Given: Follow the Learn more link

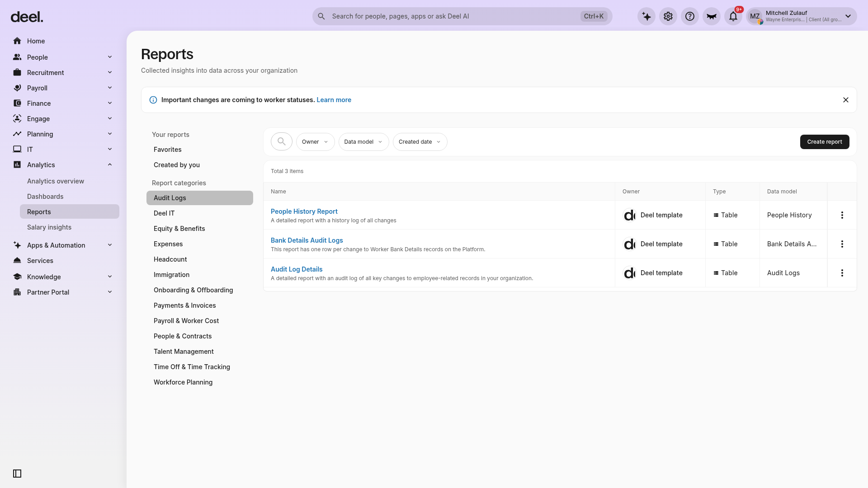Looking at the screenshot, I should point(334,100).
